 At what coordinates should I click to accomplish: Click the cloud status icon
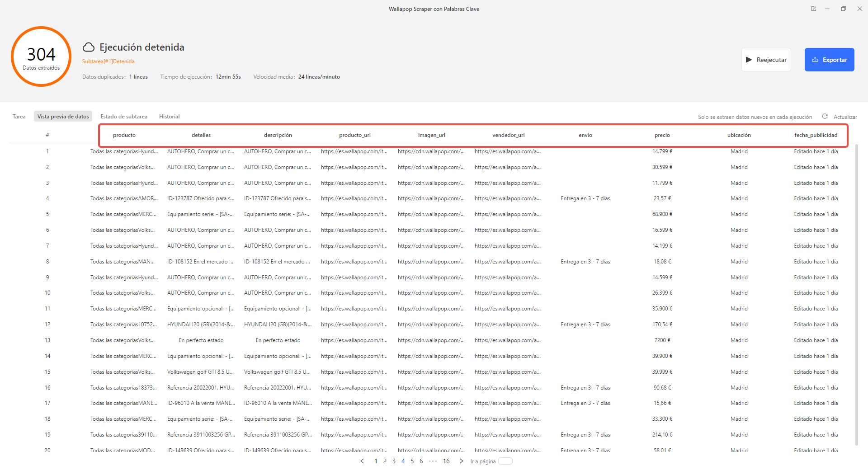pos(89,47)
